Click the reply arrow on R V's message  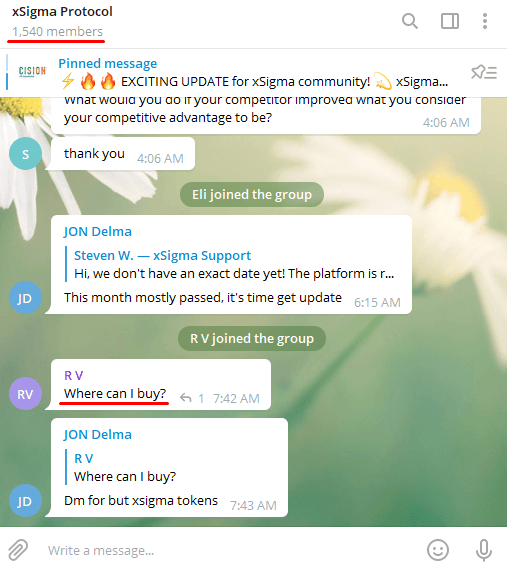186,398
